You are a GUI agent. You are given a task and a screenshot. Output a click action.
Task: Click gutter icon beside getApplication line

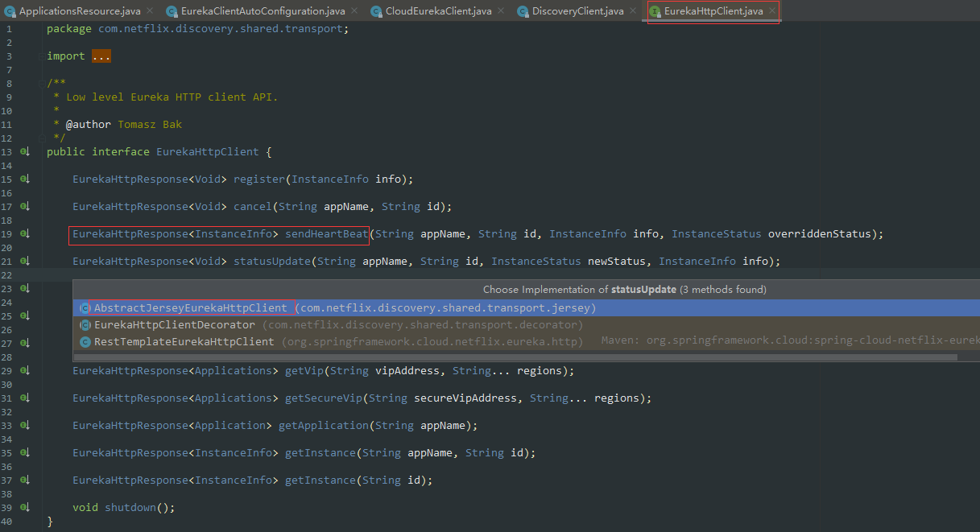25,425
